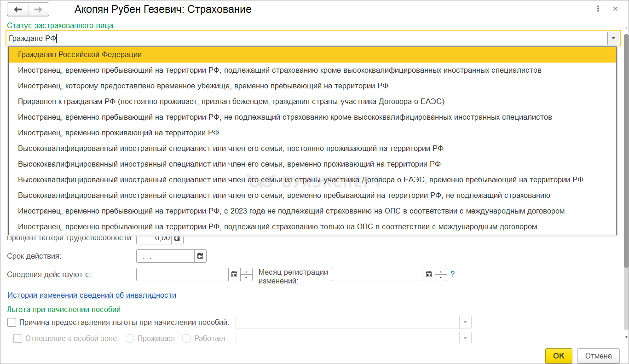Open calendar for Сведения действуют с
Image resolution: width=629 pixels, height=364 pixels.
[234, 274]
